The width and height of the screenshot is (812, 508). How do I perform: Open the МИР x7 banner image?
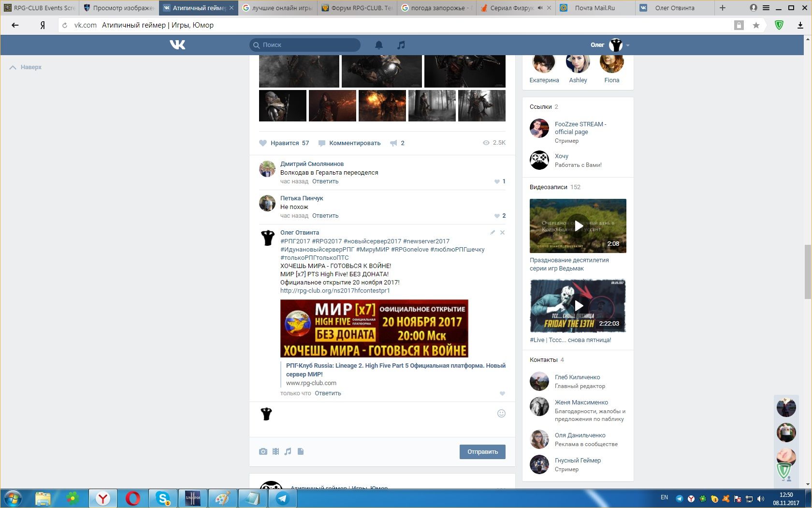(374, 329)
